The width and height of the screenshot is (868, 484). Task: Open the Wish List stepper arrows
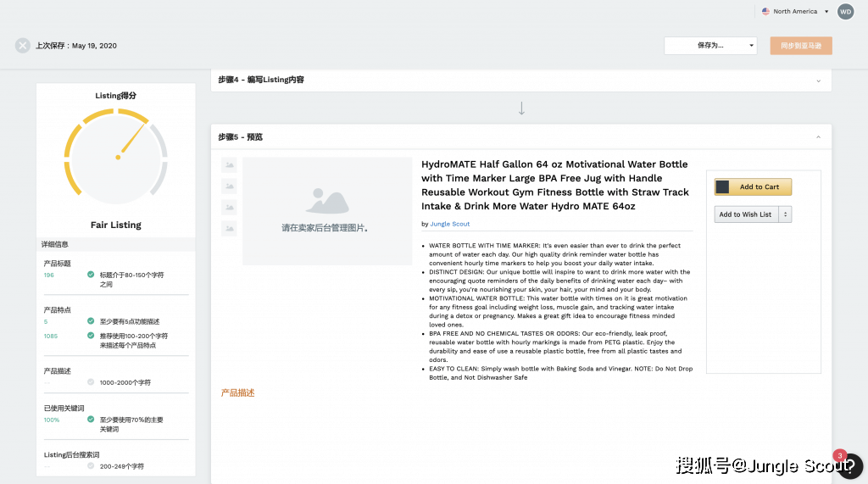[x=785, y=214]
